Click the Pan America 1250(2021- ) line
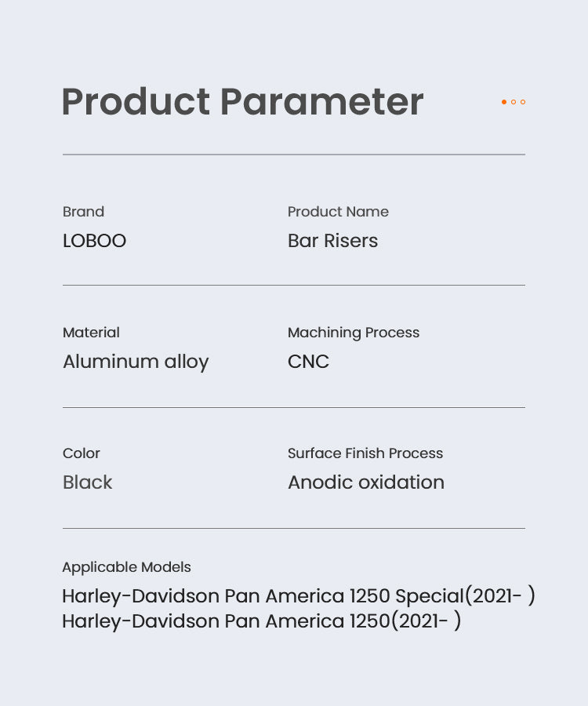Image resolution: width=588 pixels, height=706 pixels. point(262,621)
